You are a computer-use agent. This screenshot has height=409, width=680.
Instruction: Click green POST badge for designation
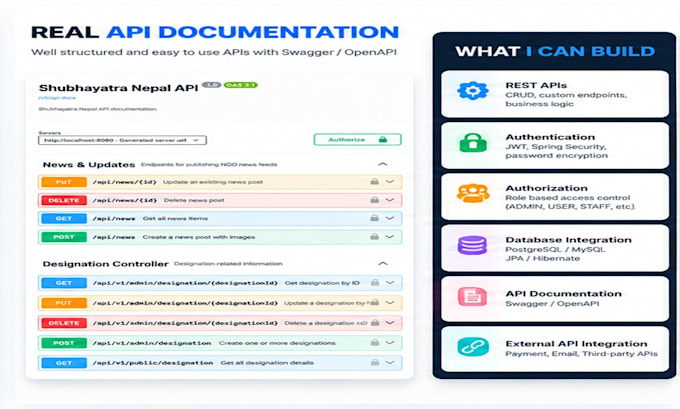pyautogui.click(x=64, y=343)
